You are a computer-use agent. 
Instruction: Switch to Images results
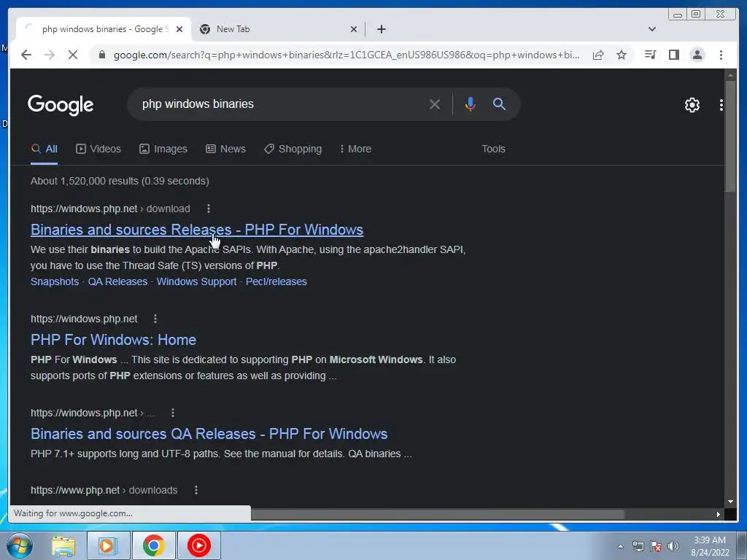click(163, 149)
